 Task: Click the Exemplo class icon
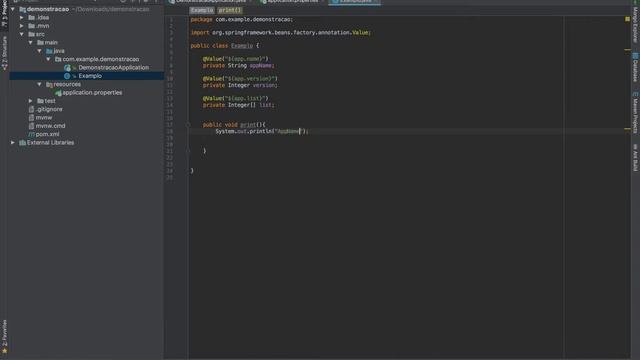(x=67, y=76)
